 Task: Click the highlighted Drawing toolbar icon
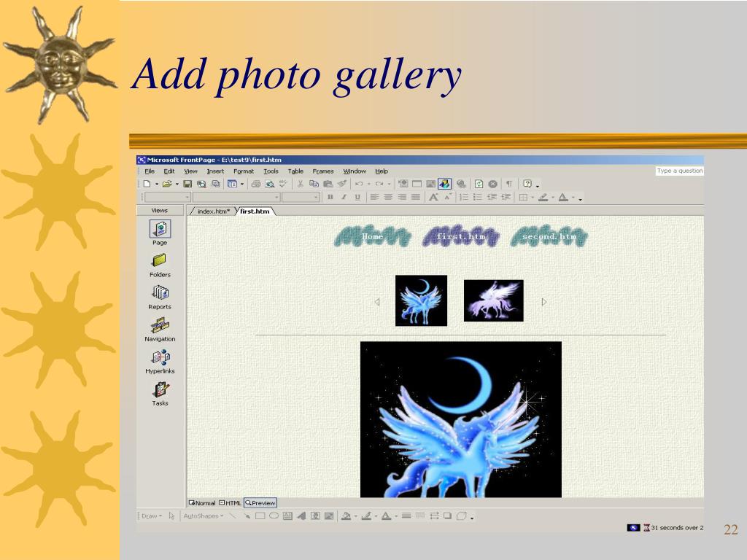[x=444, y=184]
